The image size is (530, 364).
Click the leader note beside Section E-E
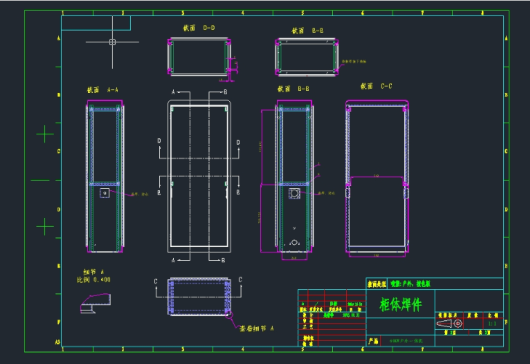354,62
